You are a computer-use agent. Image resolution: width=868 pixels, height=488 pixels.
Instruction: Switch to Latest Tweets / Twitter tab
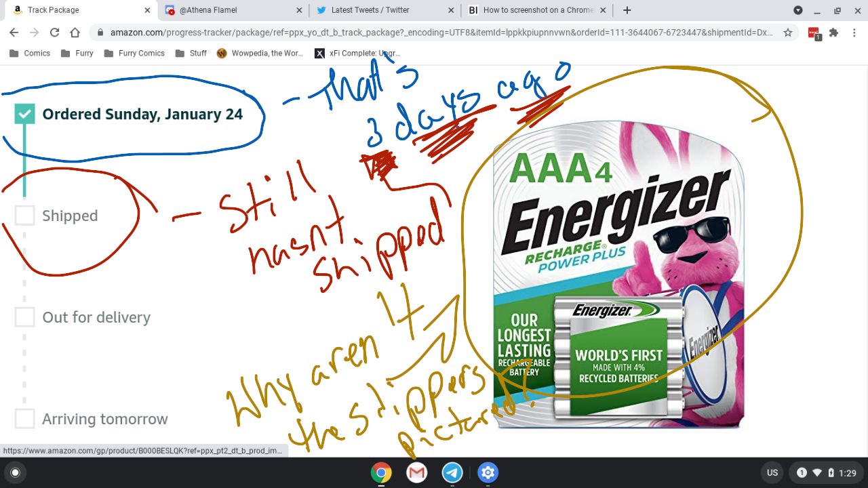[x=386, y=10]
